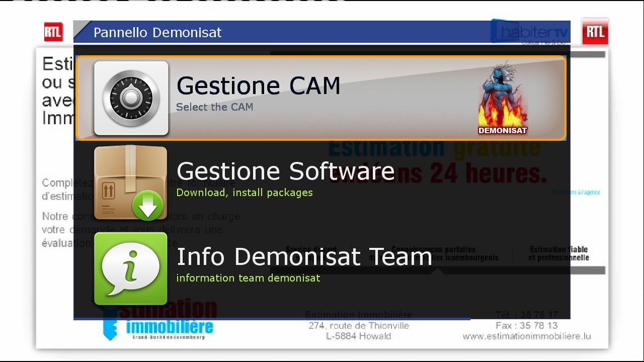The height and width of the screenshot is (362, 644).
Task: Click the '274, route de Thionville' address text
Action: (359, 326)
